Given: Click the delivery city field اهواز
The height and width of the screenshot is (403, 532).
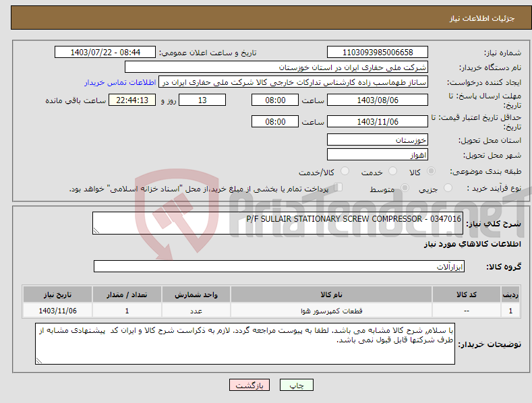Looking at the screenshot, I should click(x=378, y=155).
